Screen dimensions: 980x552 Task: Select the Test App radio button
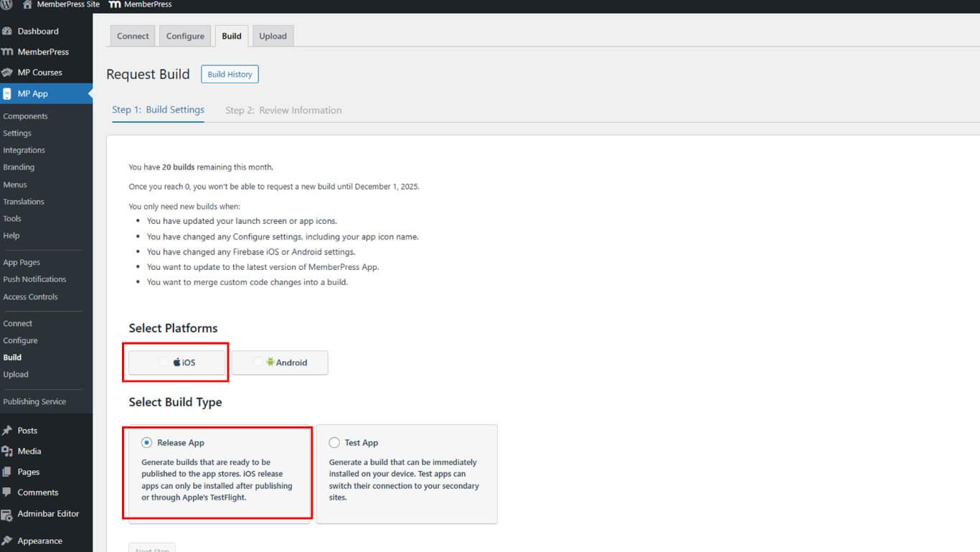334,443
